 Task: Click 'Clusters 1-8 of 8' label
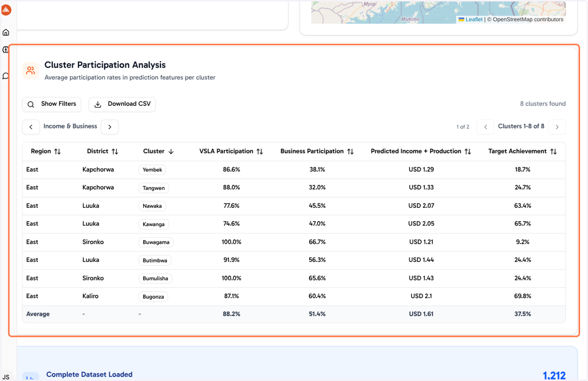point(521,127)
